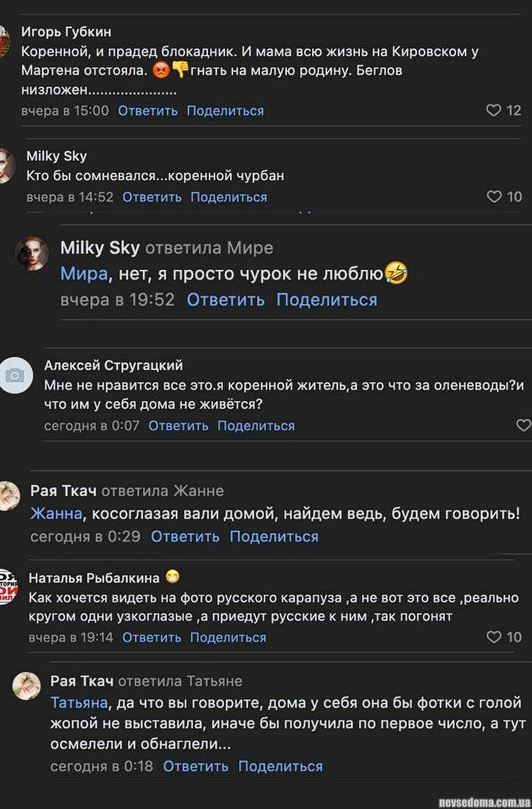The height and width of the screenshot is (809, 532).
Task: Click Рая Ткач's avatar on 0:29 reply
Action: pyautogui.click(x=8, y=495)
